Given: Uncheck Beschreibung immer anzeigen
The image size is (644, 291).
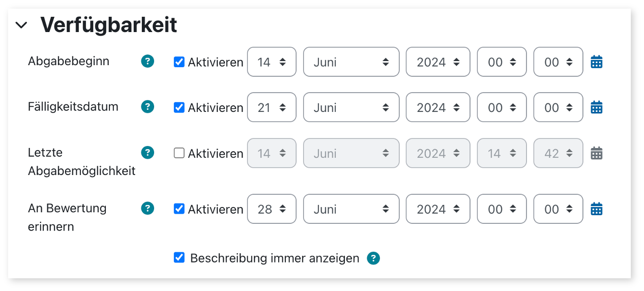Looking at the screenshot, I should pos(179,257).
